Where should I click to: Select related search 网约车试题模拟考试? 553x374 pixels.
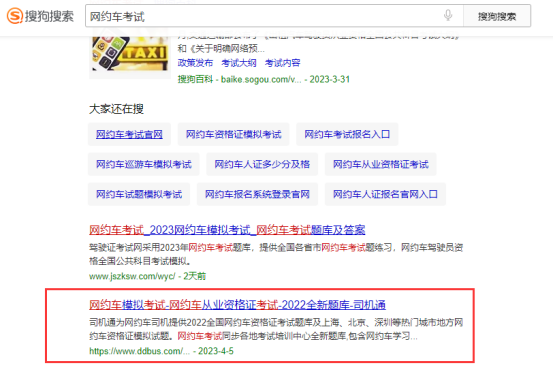(139, 194)
